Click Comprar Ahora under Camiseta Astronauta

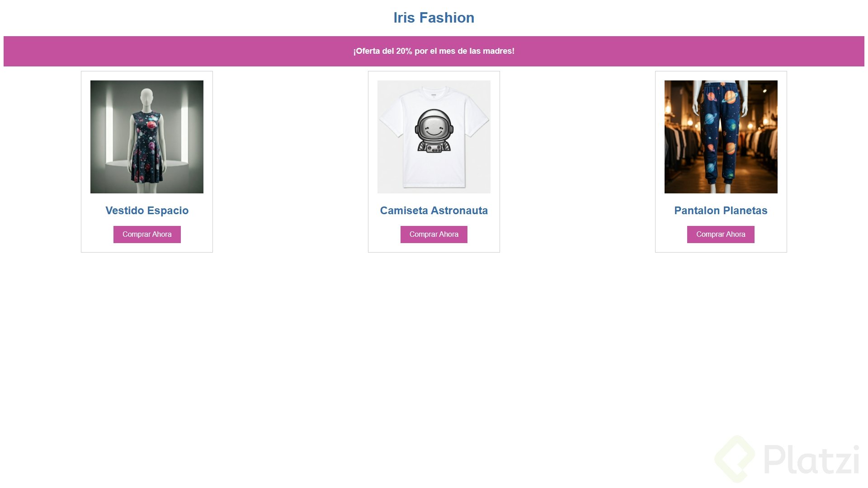(434, 235)
